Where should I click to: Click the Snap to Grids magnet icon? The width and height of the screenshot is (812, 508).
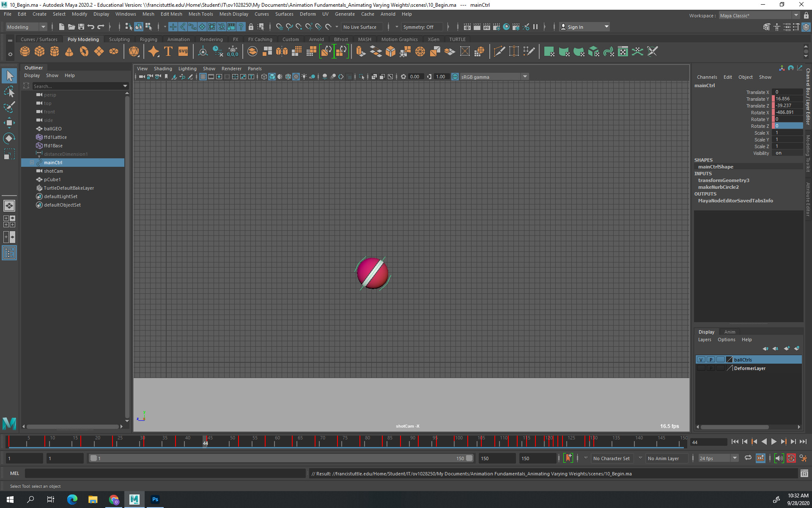click(173, 27)
